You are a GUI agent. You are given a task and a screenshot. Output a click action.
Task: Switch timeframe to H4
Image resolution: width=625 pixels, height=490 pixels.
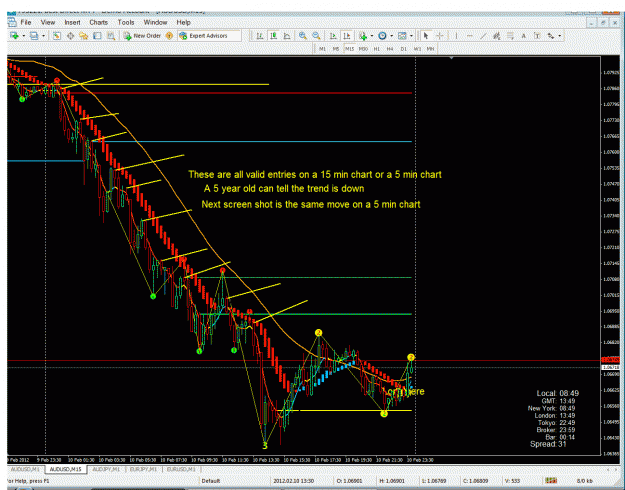point(390,49)
